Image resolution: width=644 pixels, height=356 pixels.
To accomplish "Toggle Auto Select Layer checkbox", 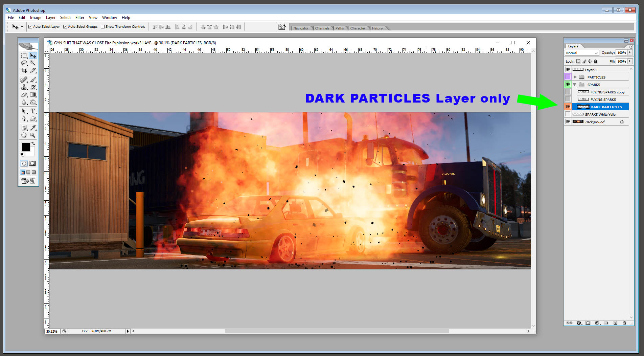I will 30,27.
